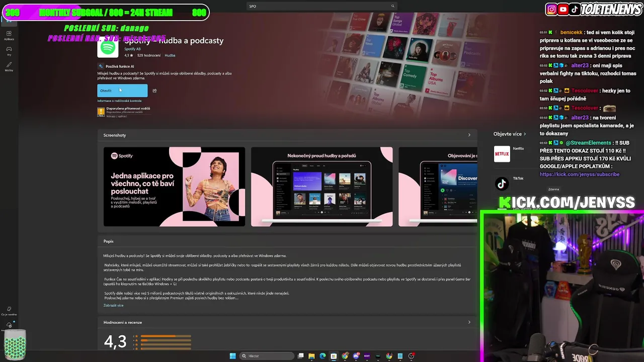Click the Zdarma price label under TikTok
This screenshot has width=644, height=362.
coord(553,189)
